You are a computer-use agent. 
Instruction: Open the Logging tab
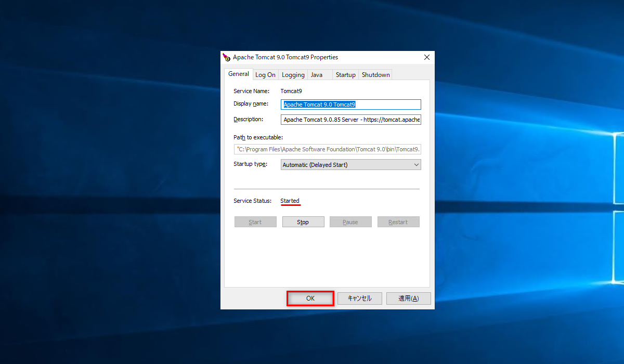click(x=293, y=75)
